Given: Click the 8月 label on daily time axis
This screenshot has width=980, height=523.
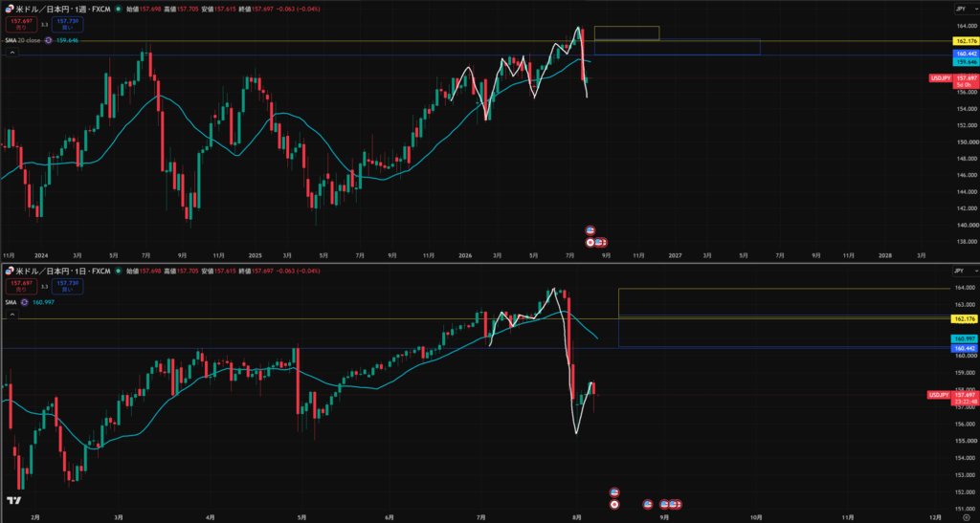Looking at the screenshot, I should pos(578,517).
